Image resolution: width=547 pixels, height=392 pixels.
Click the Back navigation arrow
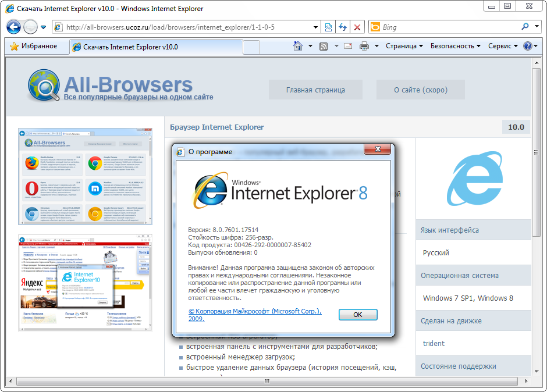(13, 27)
